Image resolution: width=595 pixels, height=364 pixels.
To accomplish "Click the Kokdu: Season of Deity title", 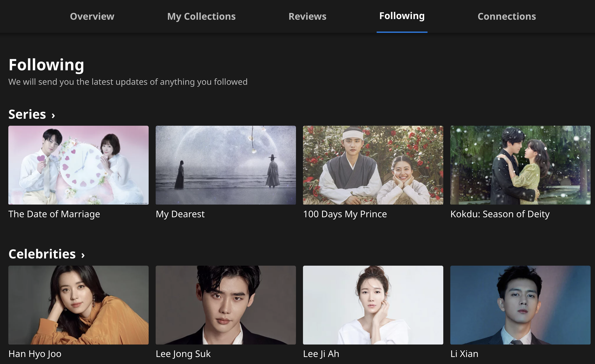I will click(x=500, y=214).
